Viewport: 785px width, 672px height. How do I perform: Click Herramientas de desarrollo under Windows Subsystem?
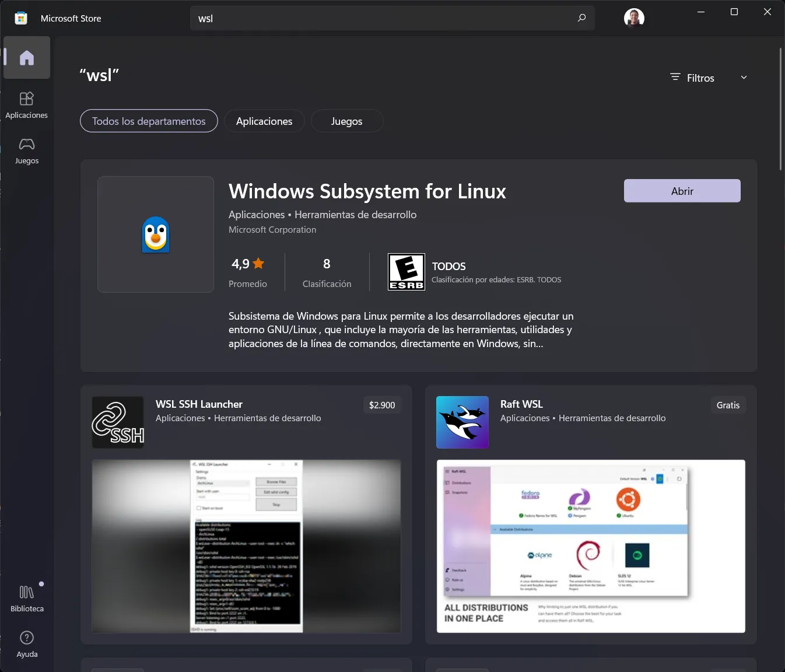click(355, 215)
